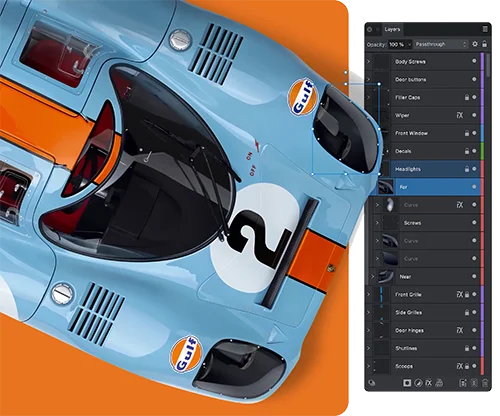500x416 pixels.
Task: Unlock the Shutlines layer
Action: click(x=467, y=348)
